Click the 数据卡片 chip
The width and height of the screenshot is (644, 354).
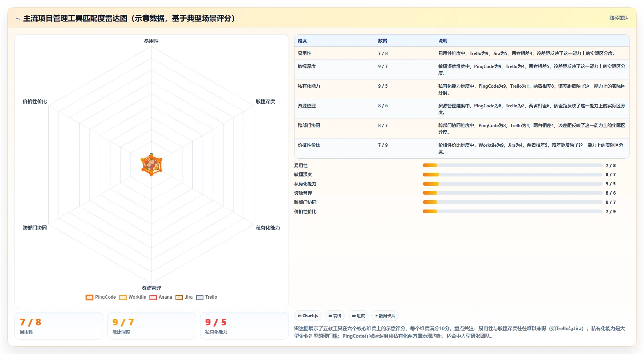pyautogui.click(x=385, y=316)
